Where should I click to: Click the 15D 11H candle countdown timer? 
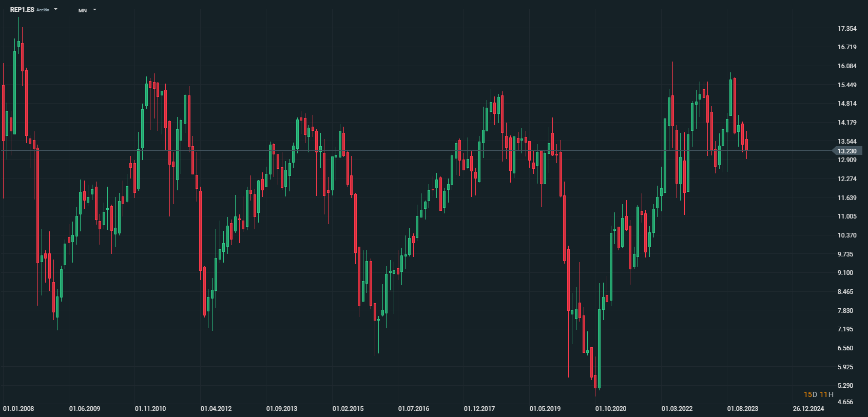[x=818, y=394]
